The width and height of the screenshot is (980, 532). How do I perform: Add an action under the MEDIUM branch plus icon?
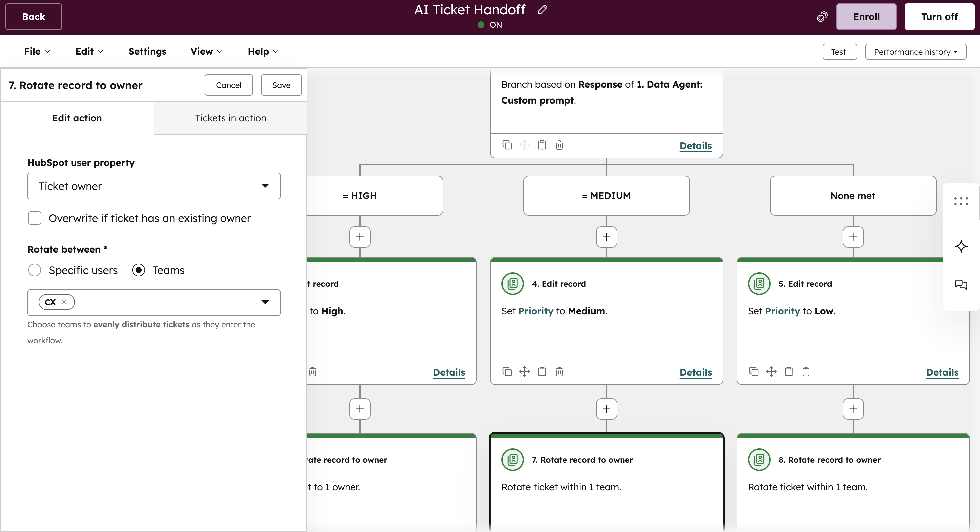(606, 237)
